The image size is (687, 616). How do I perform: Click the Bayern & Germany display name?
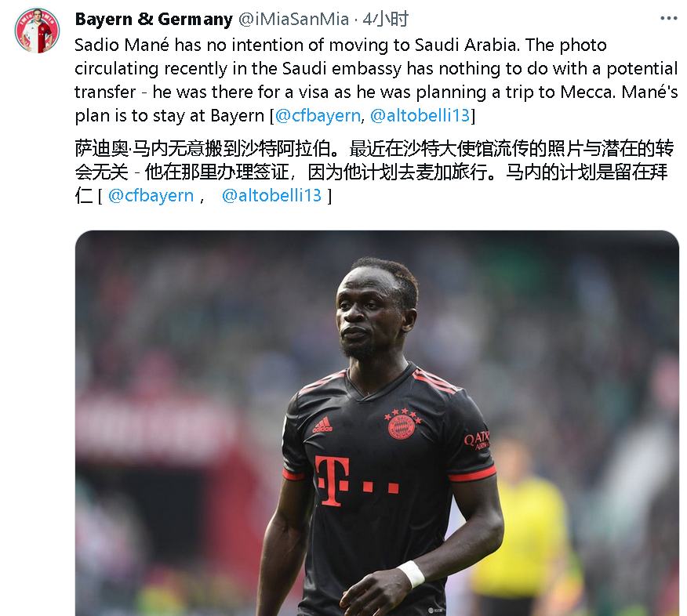coord(154,20)
